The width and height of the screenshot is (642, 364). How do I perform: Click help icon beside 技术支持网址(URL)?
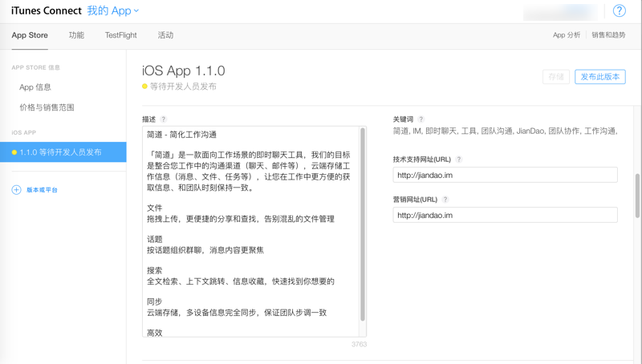coord(459,160)
